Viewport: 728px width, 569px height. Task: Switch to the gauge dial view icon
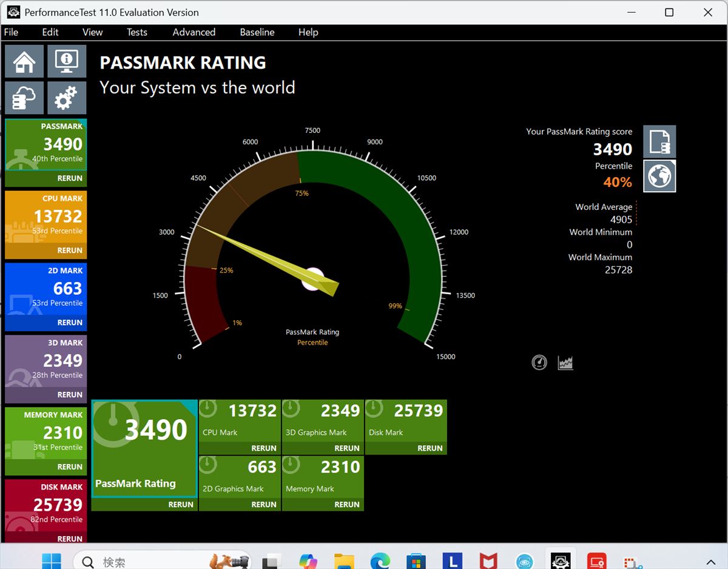coord(539,363)
